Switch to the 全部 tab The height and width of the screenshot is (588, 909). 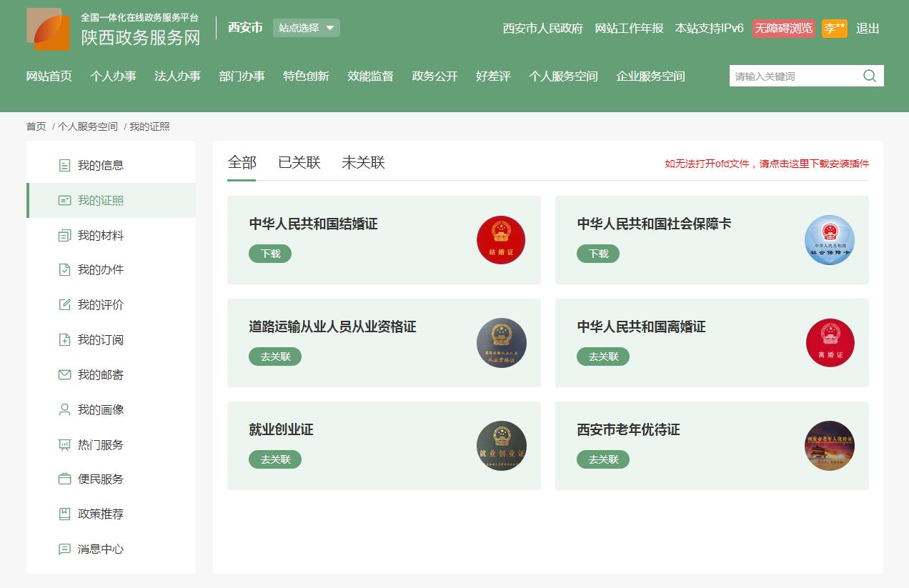pos(242,163)
